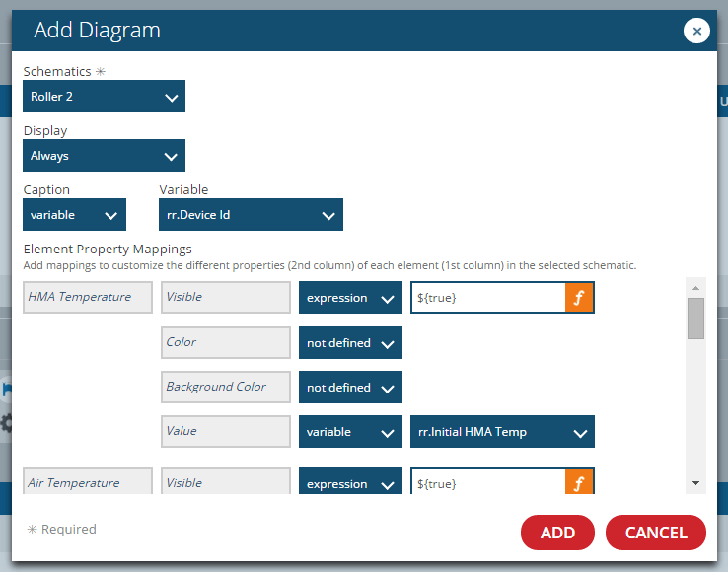Click the HMA Temperature Visible property field
Image resolution: width=728 pixels, height=572 pixels.
tap(226, 297)
